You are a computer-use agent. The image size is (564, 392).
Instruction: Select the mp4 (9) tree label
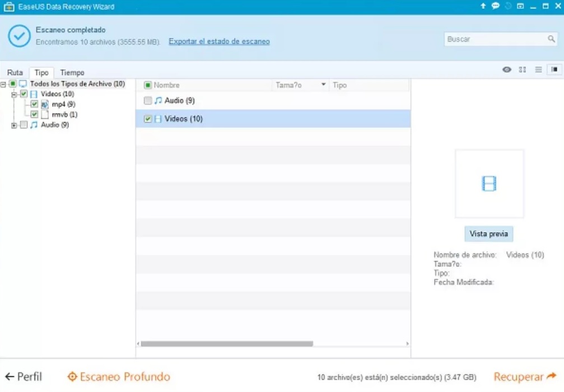coord(63,104)
